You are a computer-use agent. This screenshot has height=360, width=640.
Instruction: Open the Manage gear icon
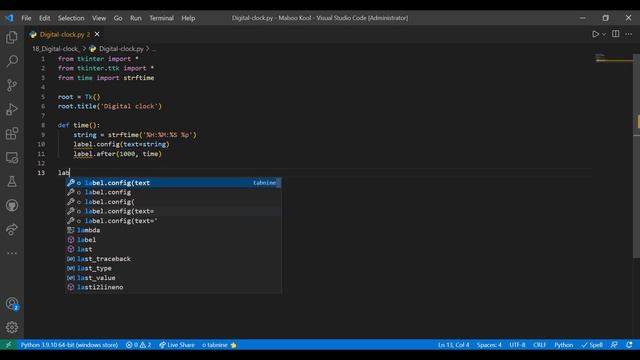tap(12, 327)
